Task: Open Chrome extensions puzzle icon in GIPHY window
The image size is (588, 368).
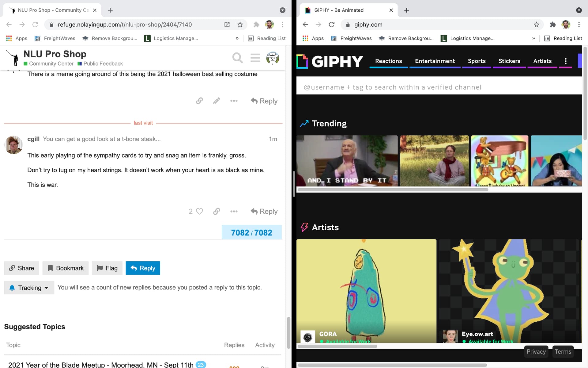Action: pos(552,25)
